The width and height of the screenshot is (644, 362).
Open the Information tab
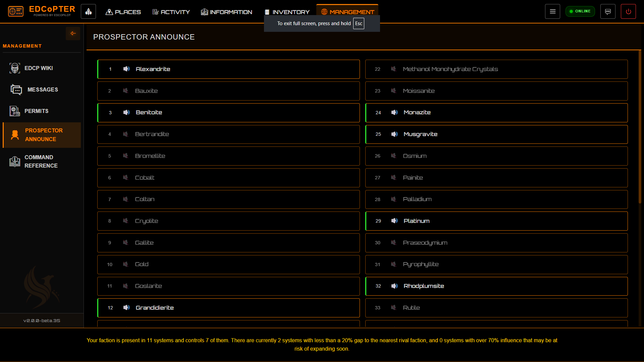coord(226,12)
